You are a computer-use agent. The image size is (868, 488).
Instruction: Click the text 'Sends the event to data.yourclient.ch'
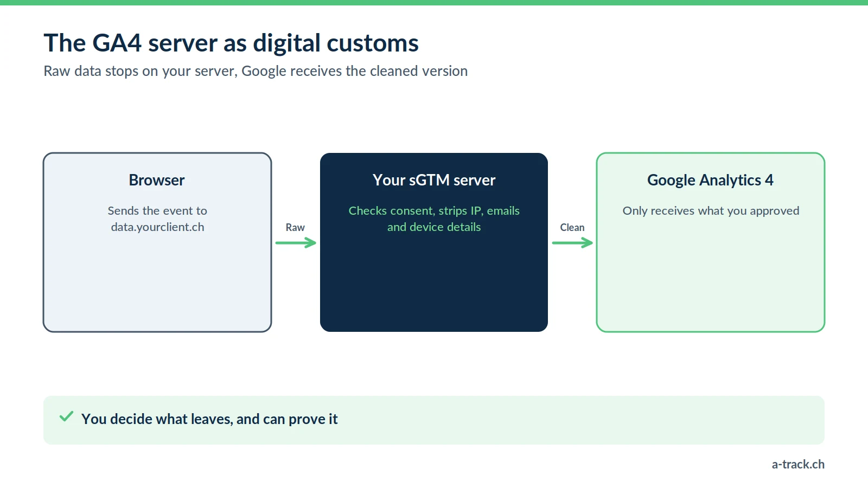pos(157,219)
